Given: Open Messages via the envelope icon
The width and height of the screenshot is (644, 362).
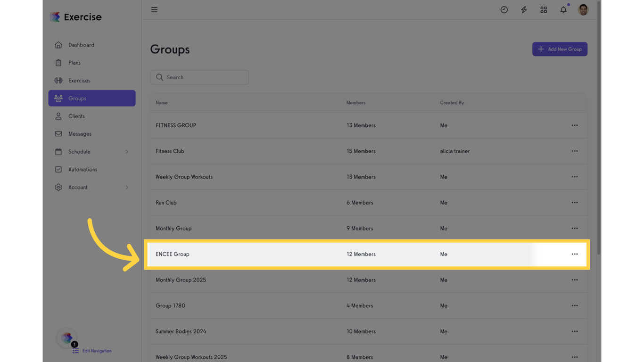Looking at the screenshot, I should [58, 133].
